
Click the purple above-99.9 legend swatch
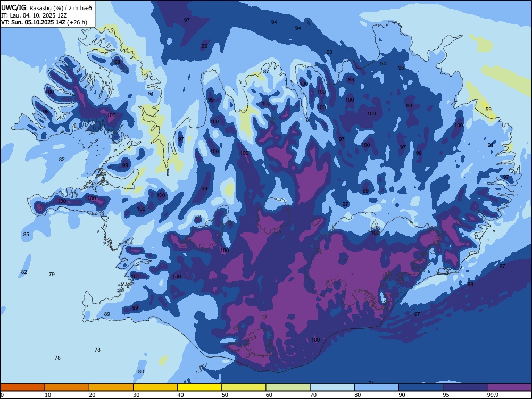click(x=509, y=387)
